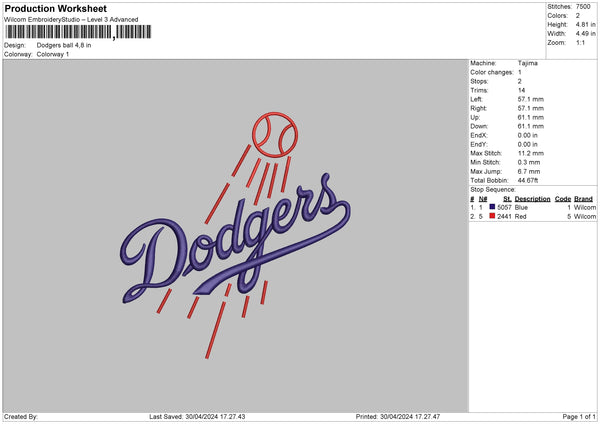Click the 'Wilcom' brand in the Red row
The image size is (600, 424).
pos(585,217)
